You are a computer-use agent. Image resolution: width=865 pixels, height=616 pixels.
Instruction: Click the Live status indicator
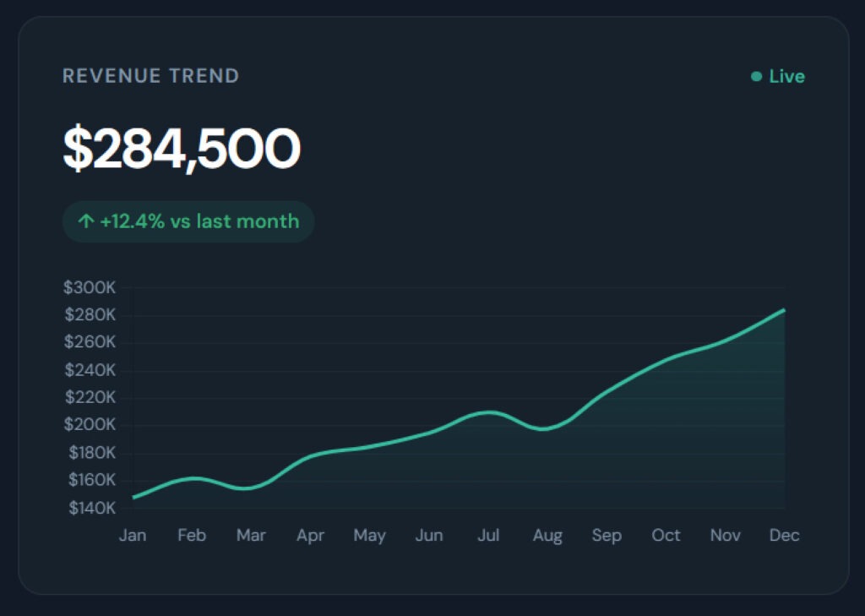pyautogui.click(x=778, y=76)
